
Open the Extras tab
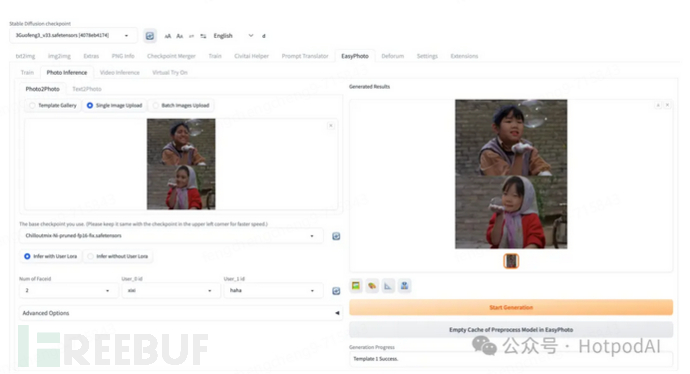pyautogui.click(x=91, y=56)
